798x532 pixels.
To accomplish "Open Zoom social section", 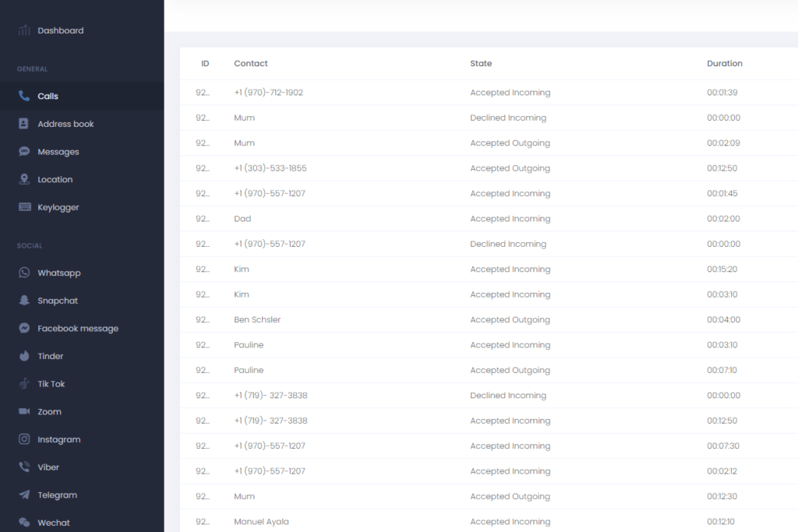I will [49, 411].
